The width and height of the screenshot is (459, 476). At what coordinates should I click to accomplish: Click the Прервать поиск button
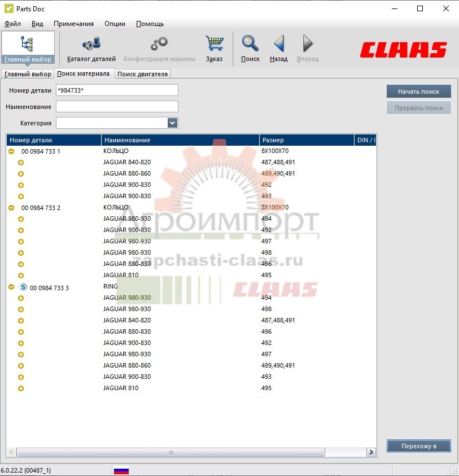pyautogui.click(x=418, y=108)
